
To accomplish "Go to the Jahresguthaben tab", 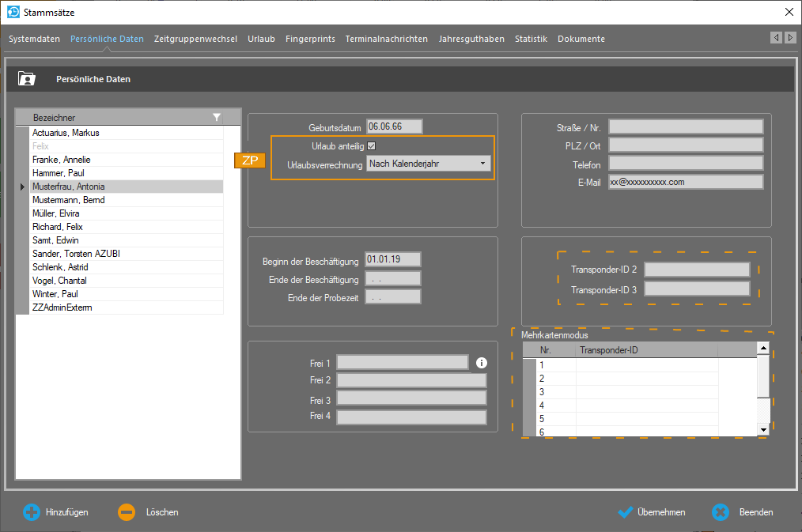I will (471, 39).
